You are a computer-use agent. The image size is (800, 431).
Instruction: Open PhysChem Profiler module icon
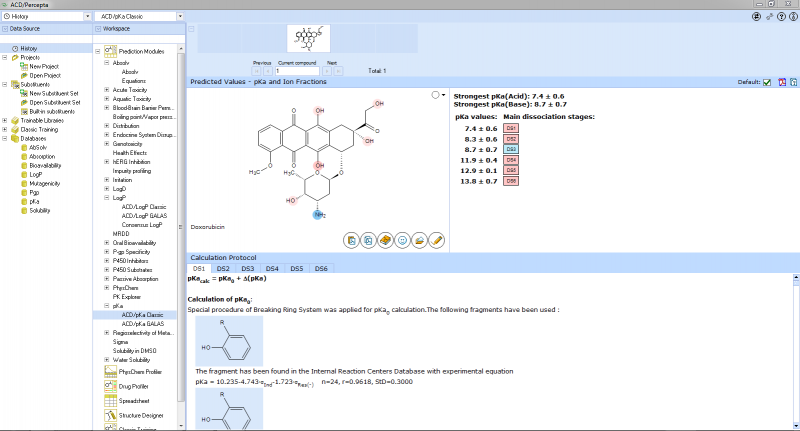point(111,372)
